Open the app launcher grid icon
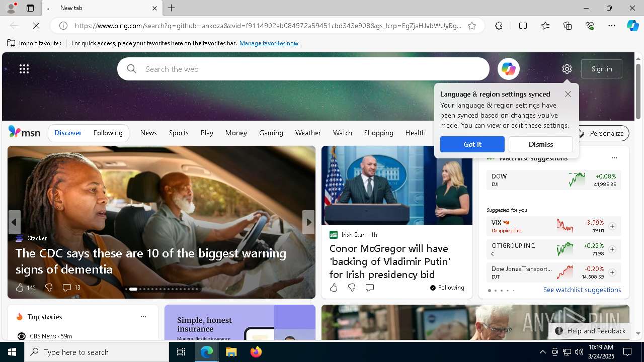The width and height of the screenshot is (644, 362). click(x=24, y=69)
